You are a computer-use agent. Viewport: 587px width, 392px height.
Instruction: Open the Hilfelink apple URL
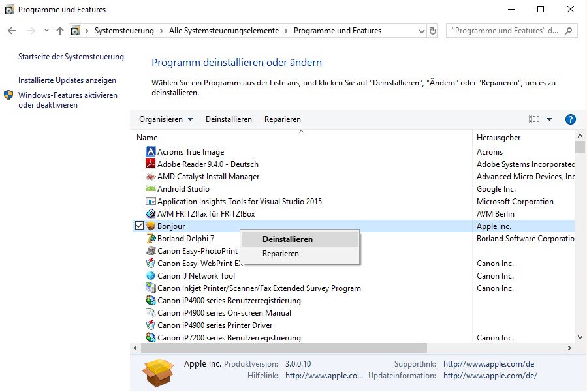coord(325,376)
